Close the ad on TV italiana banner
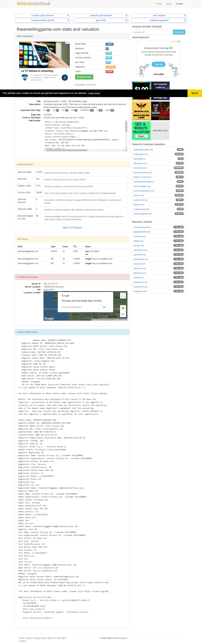 (69, 43)
